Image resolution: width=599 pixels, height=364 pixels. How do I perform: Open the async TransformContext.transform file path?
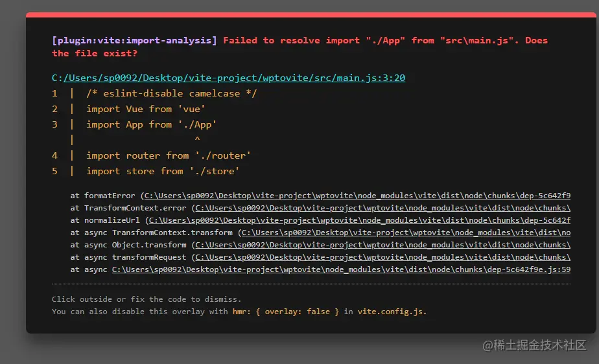point(406,233)
